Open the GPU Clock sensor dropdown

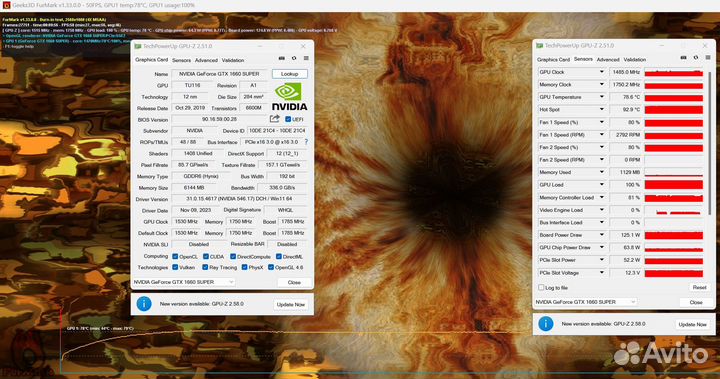pyautogui.click(x=602, y=72)
